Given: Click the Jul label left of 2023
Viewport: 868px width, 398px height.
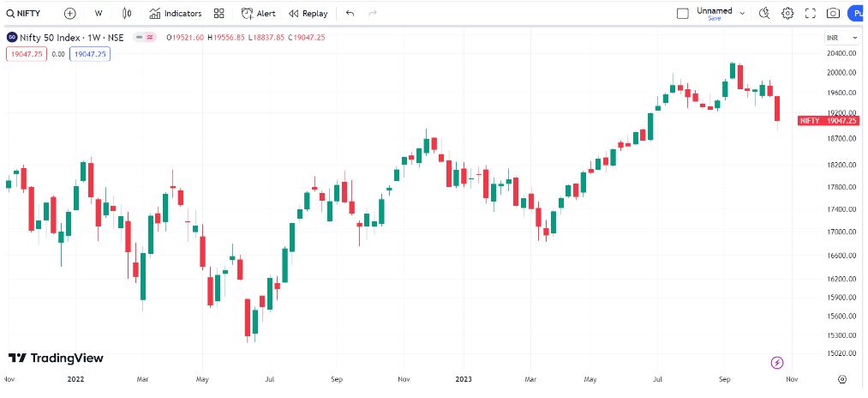Looking at the screenshot, I should [x=269, y=379].
